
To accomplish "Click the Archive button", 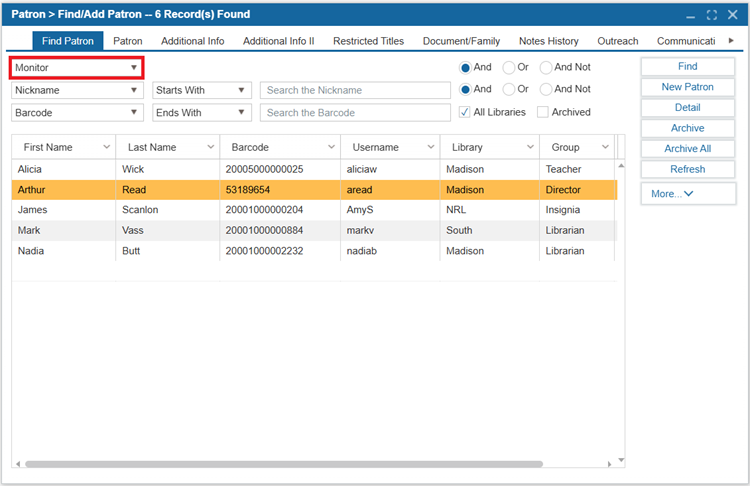I will tap(688, 128).
